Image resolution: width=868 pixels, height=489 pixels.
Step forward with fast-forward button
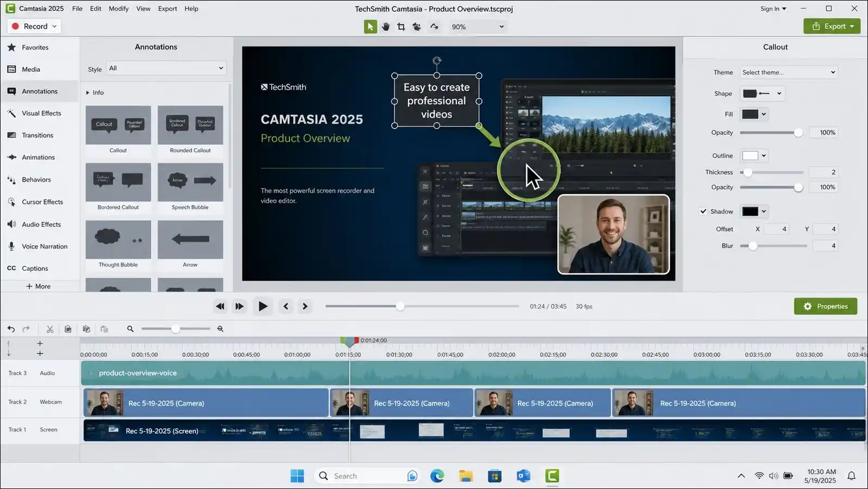tap(239, 307)
